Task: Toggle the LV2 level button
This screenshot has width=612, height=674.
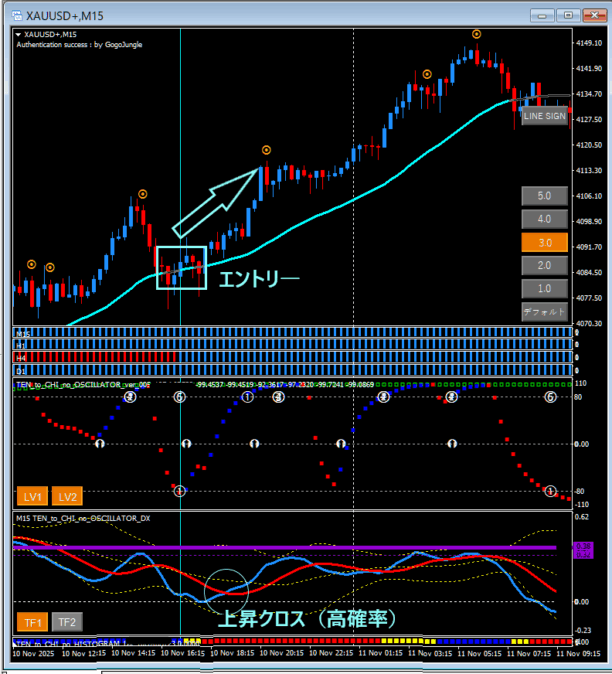Action: (x=67, y=496)
